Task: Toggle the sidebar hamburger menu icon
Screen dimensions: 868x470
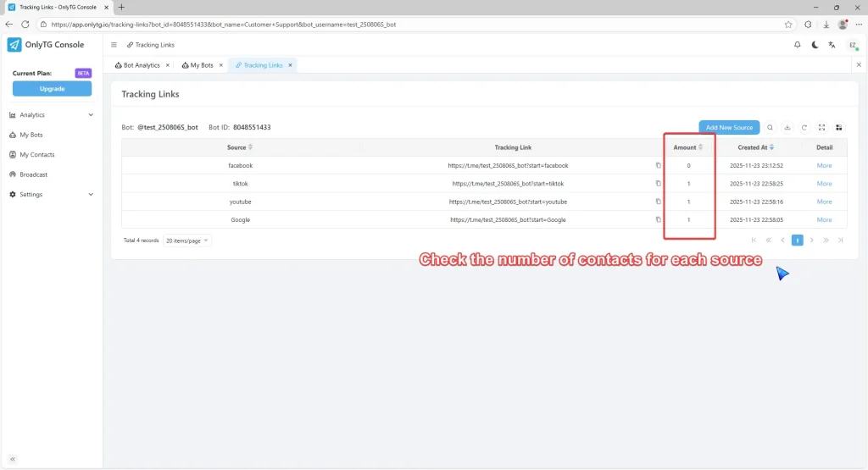Action: click(114, 45)
